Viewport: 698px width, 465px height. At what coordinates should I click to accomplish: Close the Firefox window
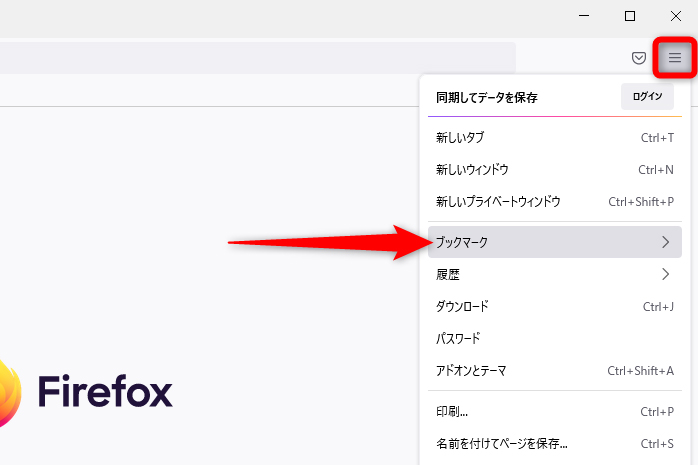(x=676, y=16)
